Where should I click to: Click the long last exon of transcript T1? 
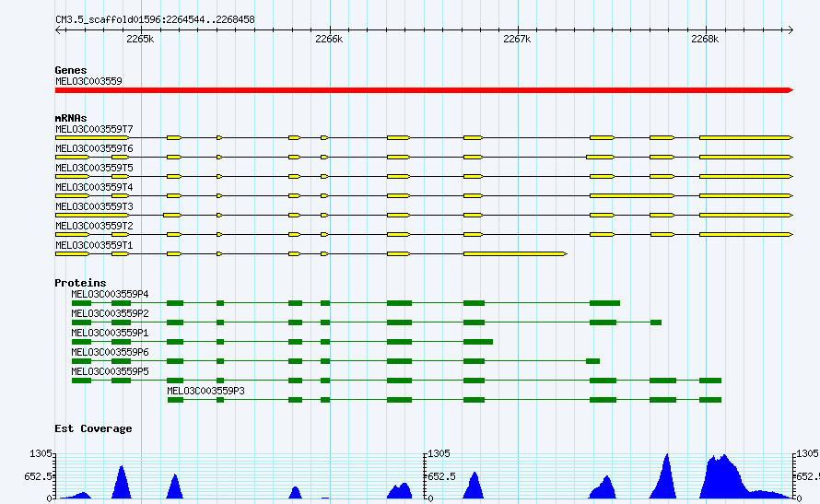click(515, 254)
